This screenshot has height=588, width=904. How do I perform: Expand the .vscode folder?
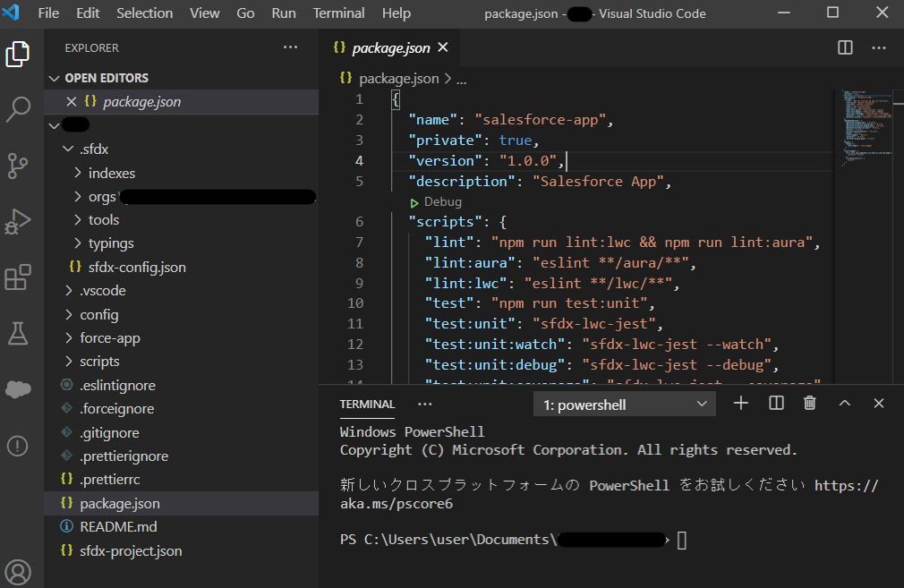tap(69, 291)
